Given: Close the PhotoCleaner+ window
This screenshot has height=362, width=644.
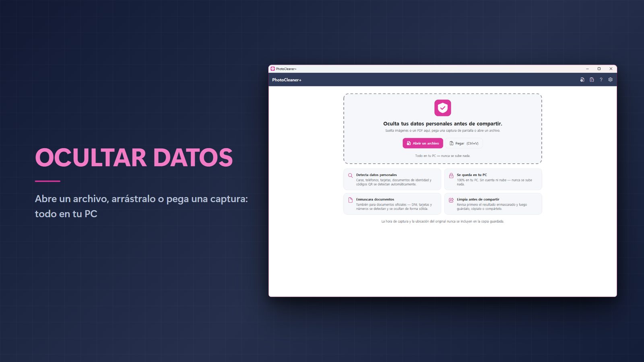Looking at the screenshot, I should coord(611,69).
